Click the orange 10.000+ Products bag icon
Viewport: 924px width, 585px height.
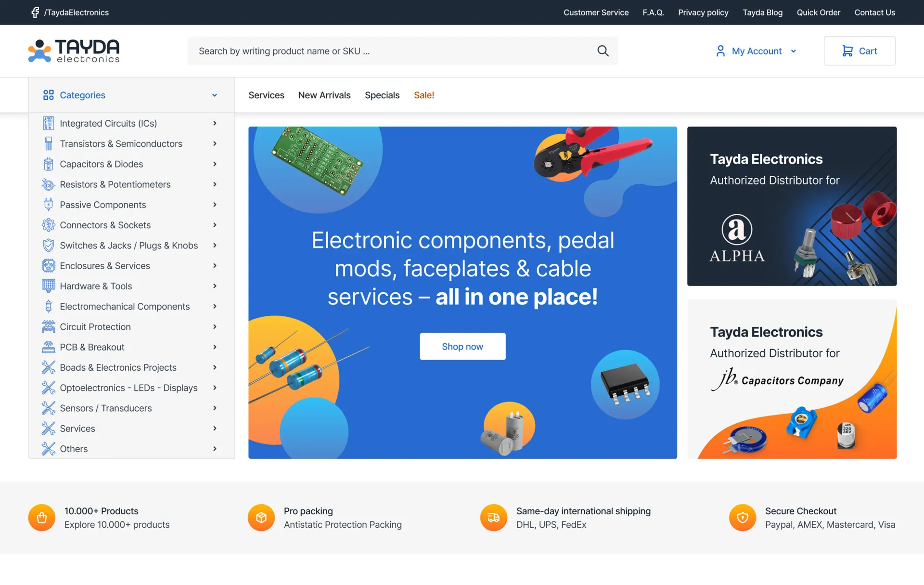click(x=42, y=518)
